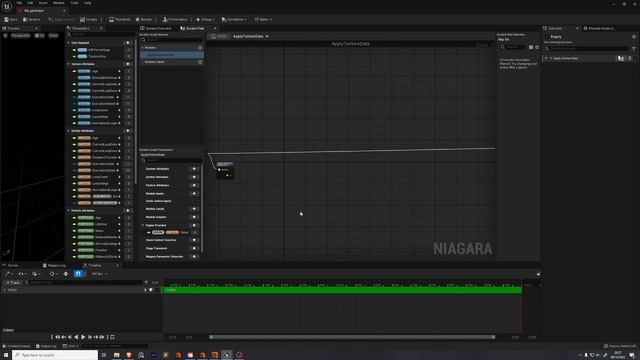Click the Unreal Engine logo icon
640x360 pixels.
(x=7, y=7)
